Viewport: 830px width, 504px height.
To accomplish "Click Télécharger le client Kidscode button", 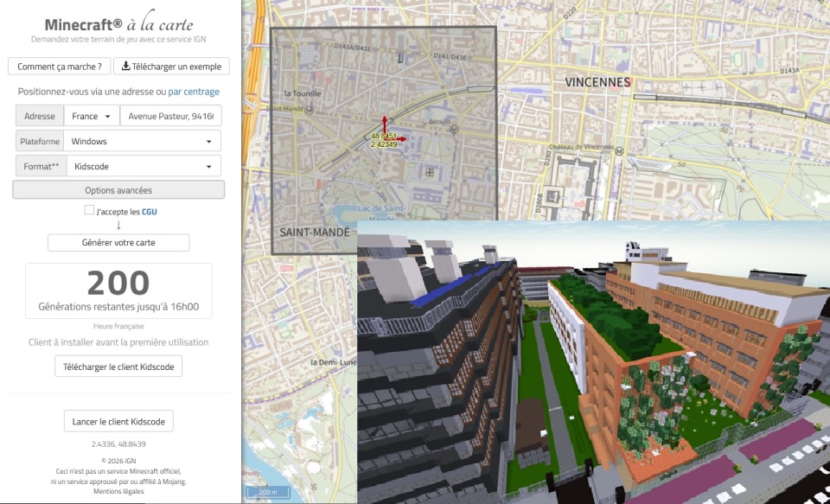I will pos(118,367).
